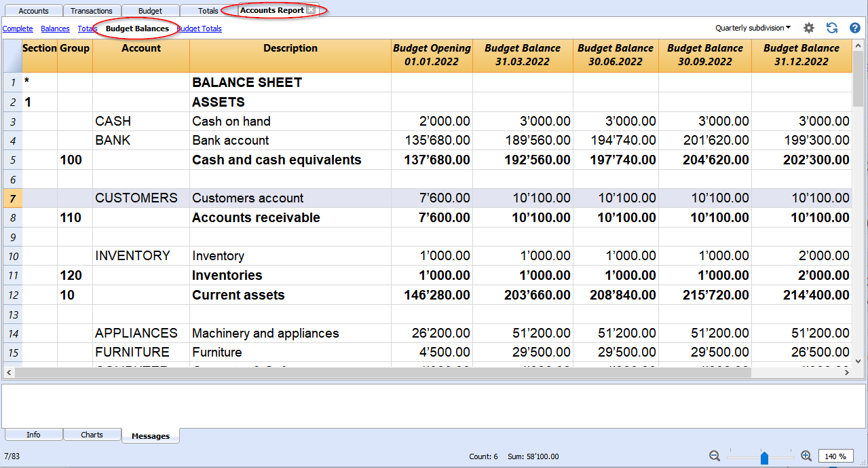Click the CASH account cell
The width and height of the screenshot is (868, 468).
(x=141, y=122)
